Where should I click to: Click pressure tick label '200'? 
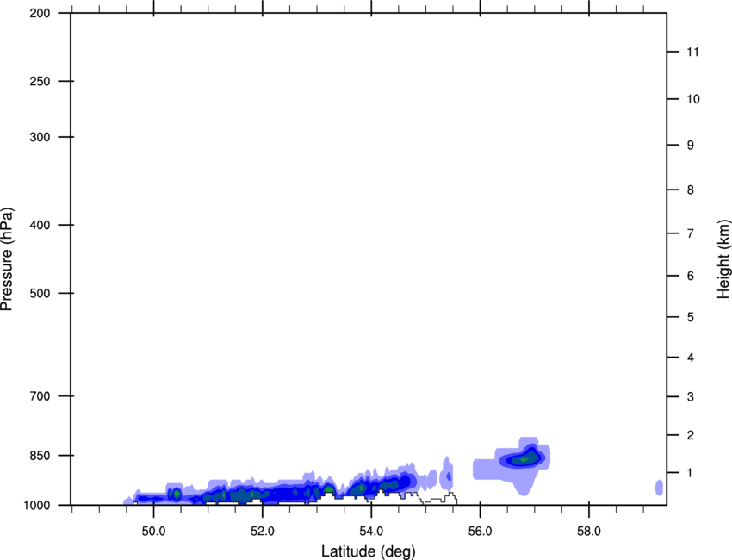point(40,13)
